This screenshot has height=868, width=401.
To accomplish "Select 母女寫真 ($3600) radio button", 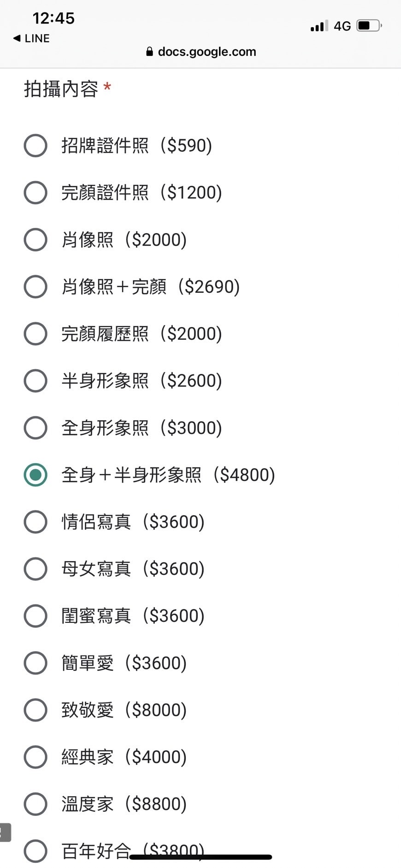I will [x=35, y=569].
